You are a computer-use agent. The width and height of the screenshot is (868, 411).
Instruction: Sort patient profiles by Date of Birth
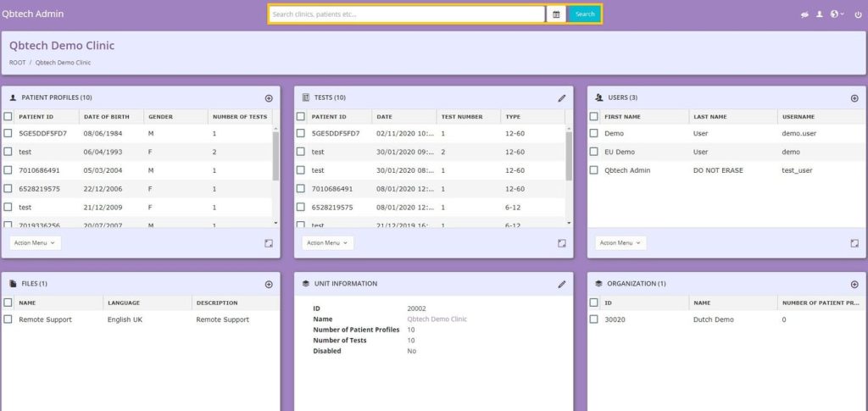pos(106,117)
